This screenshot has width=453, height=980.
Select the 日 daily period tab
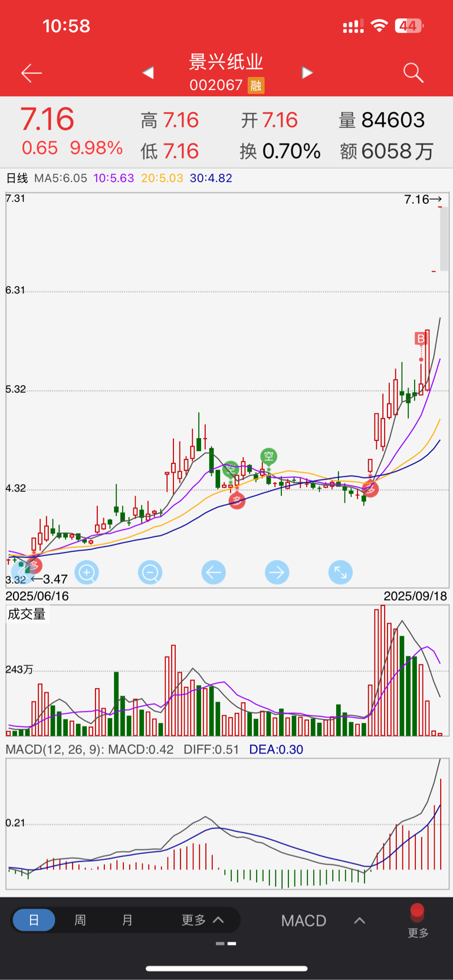pyautogui.click(x=34, y=920)
